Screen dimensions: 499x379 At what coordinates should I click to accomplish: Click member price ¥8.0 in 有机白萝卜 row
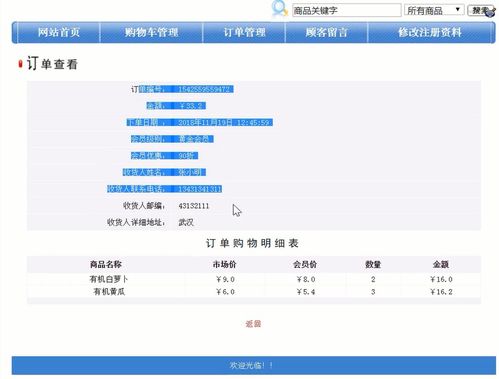306,279
